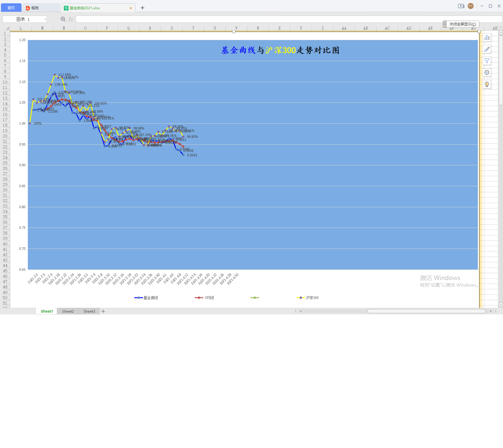The image size is (503, 448).
Task: Select the unnamed green legend entry
Action: click(x=255, y=298)
